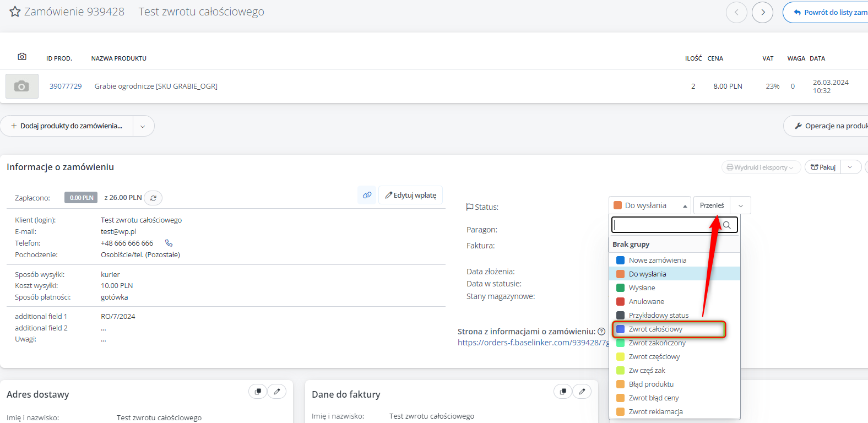Star the order 939428 as favorite
The image size is (868, 423).
click(x=15, y=12)
